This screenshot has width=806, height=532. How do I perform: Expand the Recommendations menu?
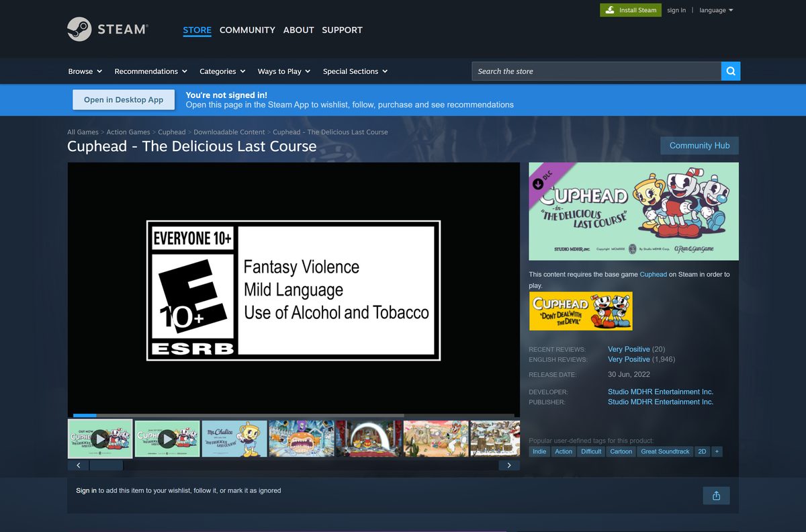150,71
